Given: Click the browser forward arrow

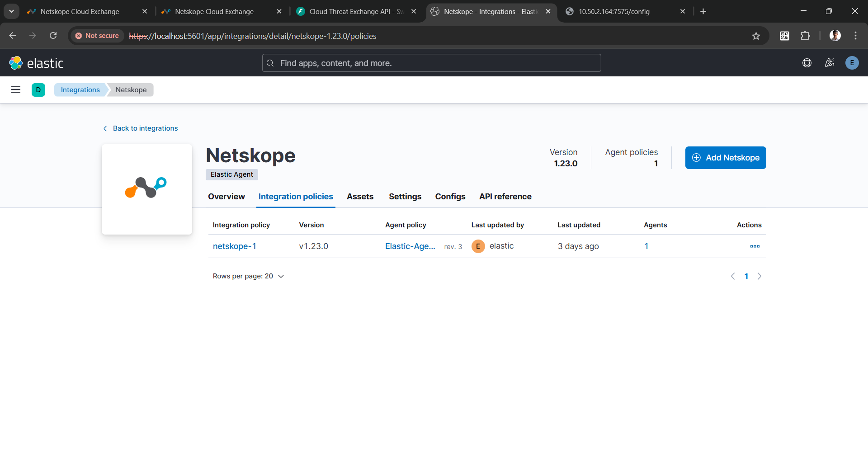Looking at the screenshot, I should [33, 36].
